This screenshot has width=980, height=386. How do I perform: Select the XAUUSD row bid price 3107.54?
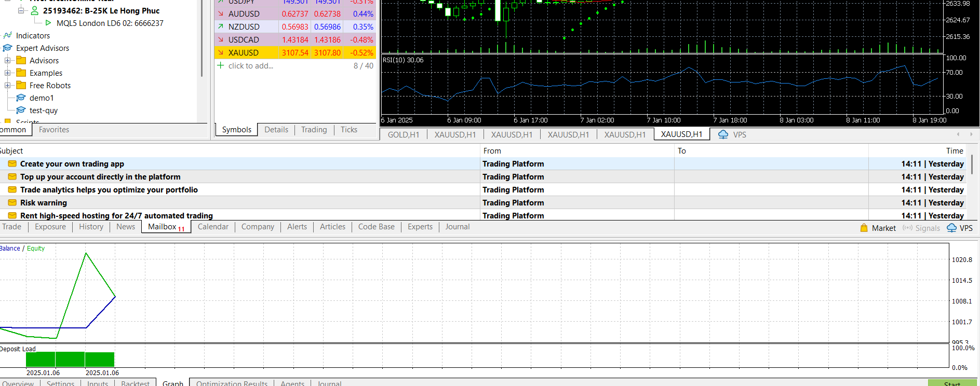[295, 52]
